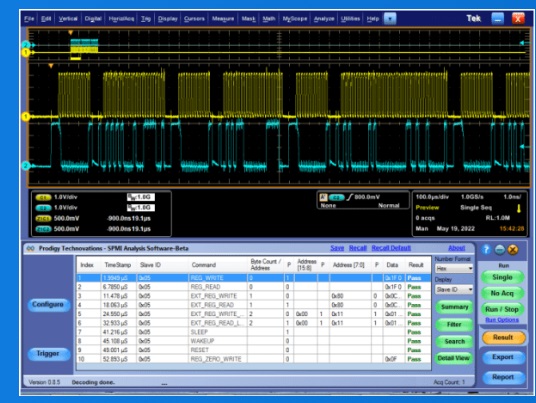
Task: Open the Vertical menu
Action: point(68,19)
